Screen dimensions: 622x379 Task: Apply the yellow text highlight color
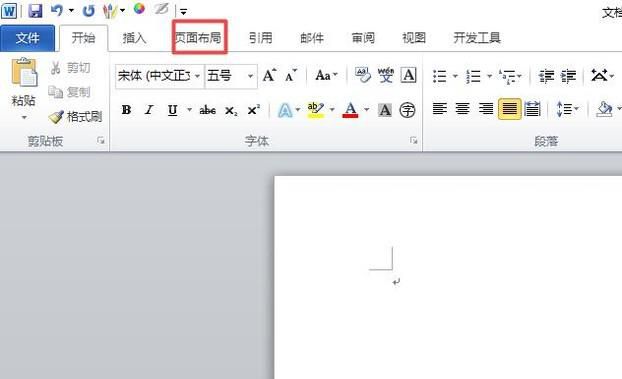[316, 110]
